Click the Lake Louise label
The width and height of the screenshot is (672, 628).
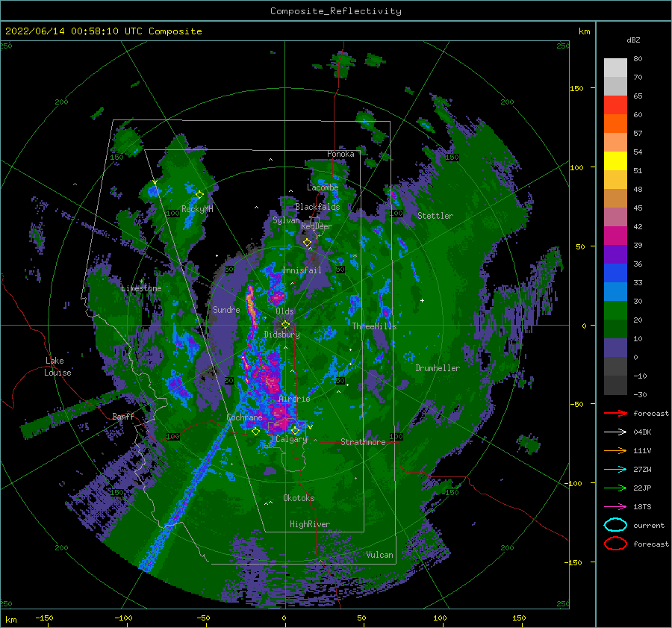tap(57, 367)
